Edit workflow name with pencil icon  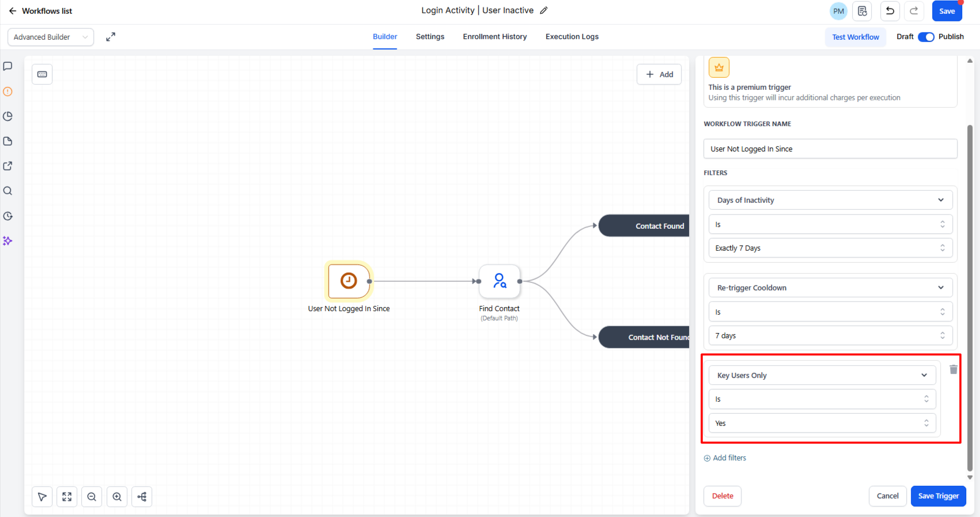point(543,10)
